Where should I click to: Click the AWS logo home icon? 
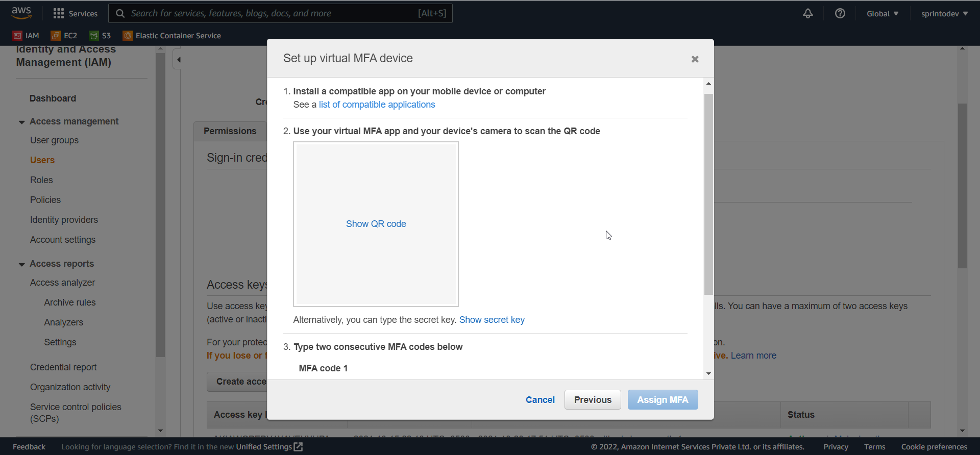click(x=21, y=13)
